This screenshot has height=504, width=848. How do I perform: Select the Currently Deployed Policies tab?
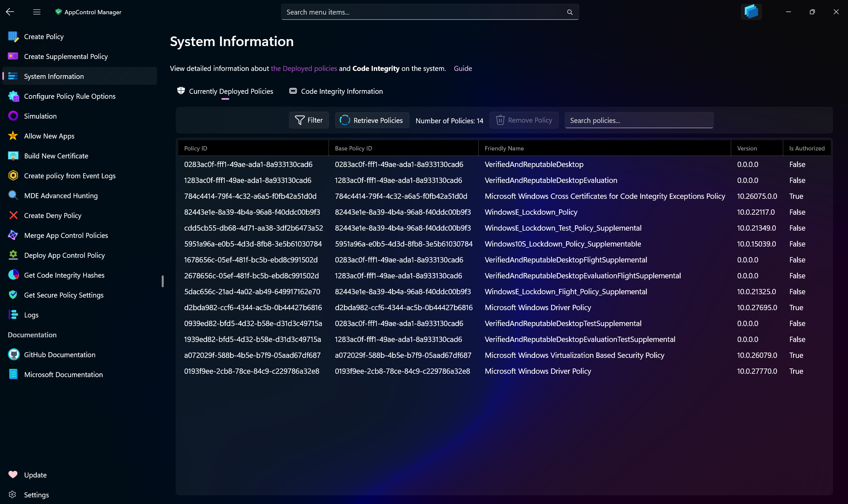click(225, 91)
